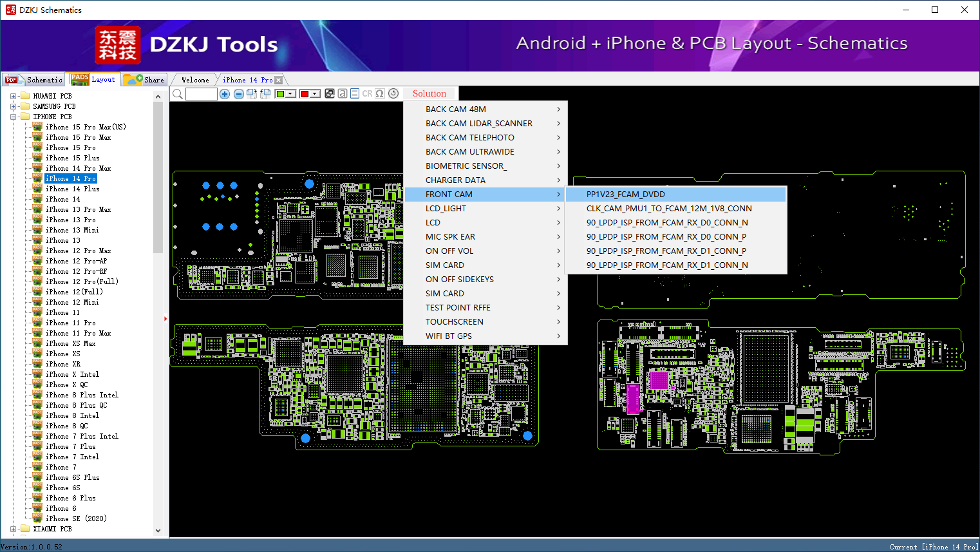Click the letter 'a' text toolbar icon
Image resolution: width=980 pixels, height=552 pixels.
[x=343, y=93]
